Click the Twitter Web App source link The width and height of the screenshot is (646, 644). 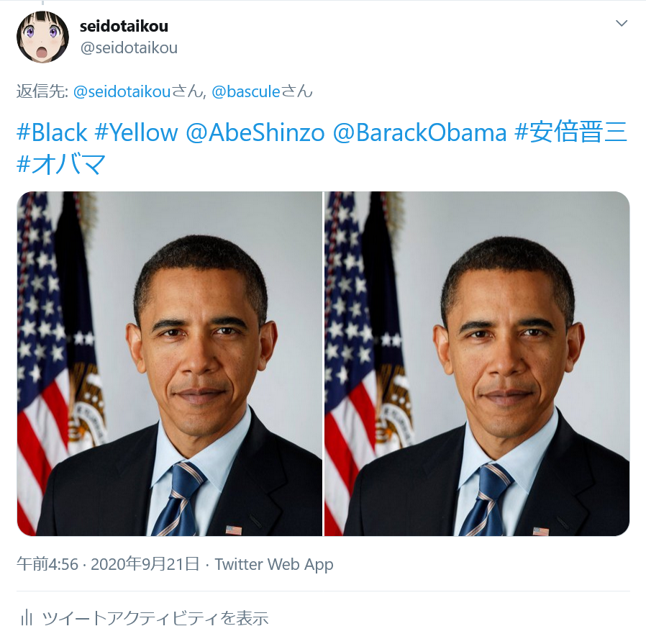click(274, 564)
